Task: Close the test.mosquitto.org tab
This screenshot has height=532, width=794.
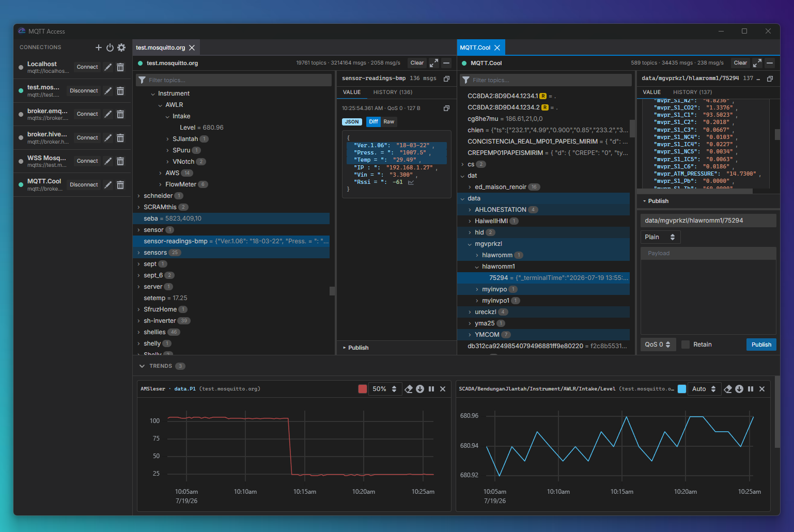Action: pyautogui.click(x=192, y=48)
